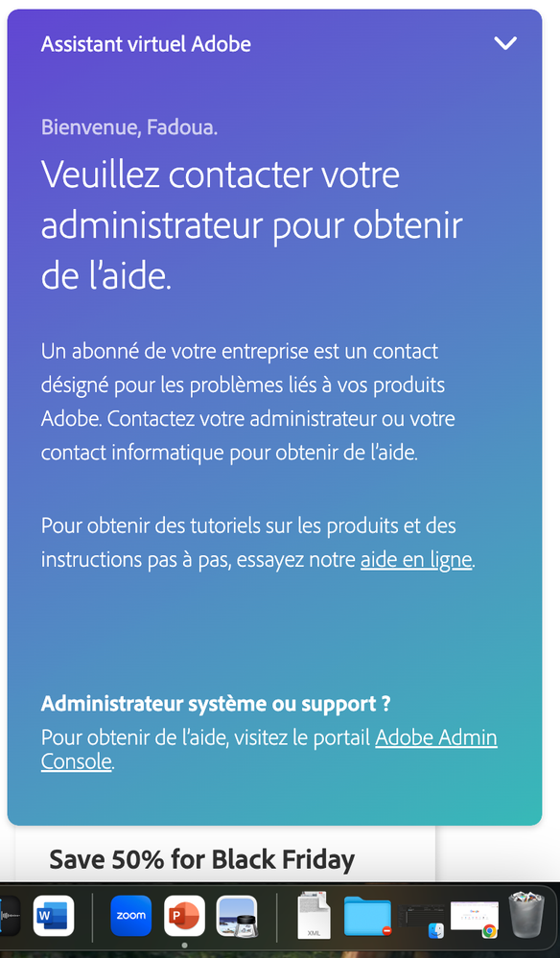Click the "Assistant virtuel Adobe" header title
Image resolution: width=560 pixels, height=958 pixels.
coord(145,43)
